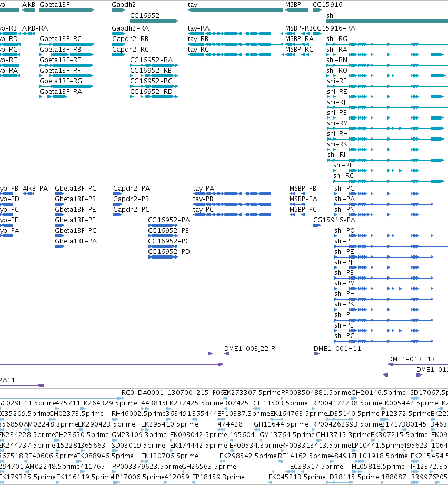Image resolution: width=448 pixels, height=485 pixels.
Task: Click the CG16952 gene label
Action: tap(145, 15)
